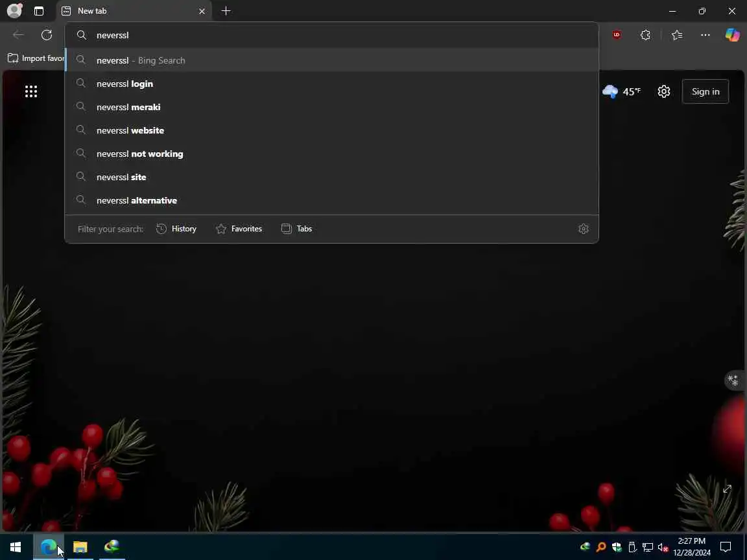Image resolution: width=747 pixels, height=560 pixels.
Task: Filter search by Favorites
Action: point(239,229)
